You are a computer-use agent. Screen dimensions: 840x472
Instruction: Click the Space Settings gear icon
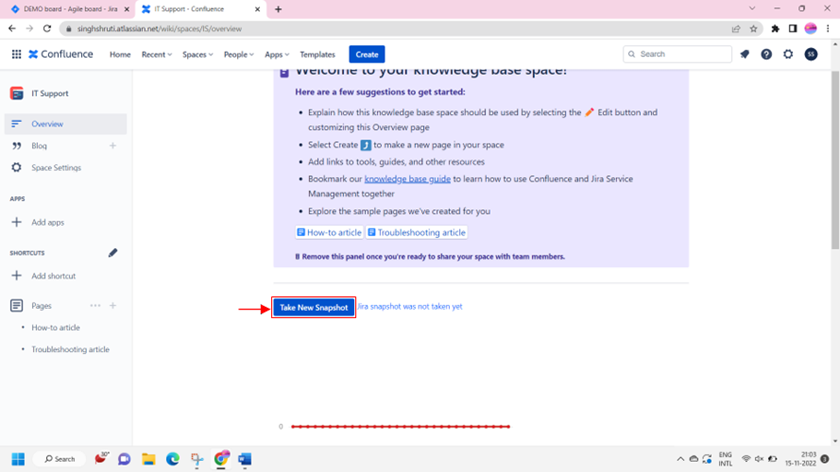click(x=17, y=168)
